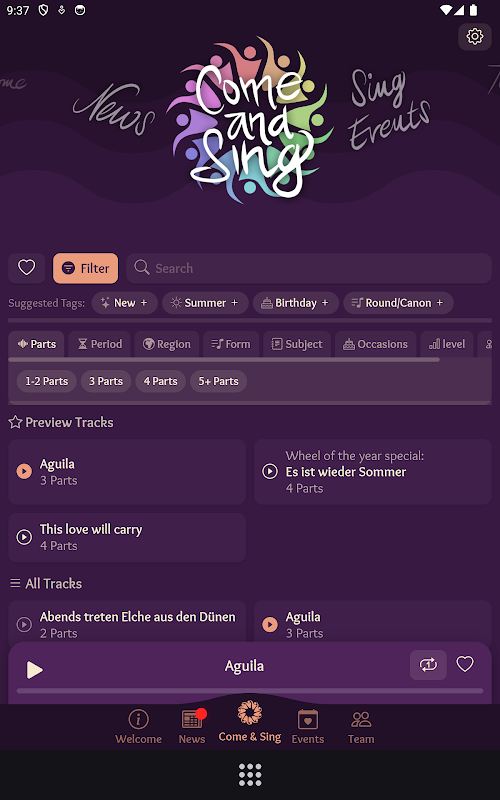Image resolution: width=500 pixels, height=800 pixels.
Task: Add the Round/Canon suggested tag
Action: (x=398, y=303)
